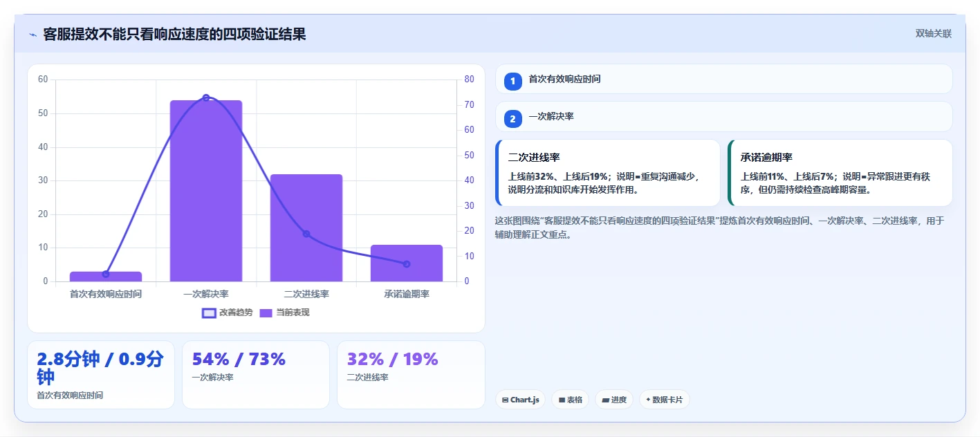Click the line point above 承诺逾期率
Image resolution: width=980 pixels, height=437 pixels.
tap(407, 264)
